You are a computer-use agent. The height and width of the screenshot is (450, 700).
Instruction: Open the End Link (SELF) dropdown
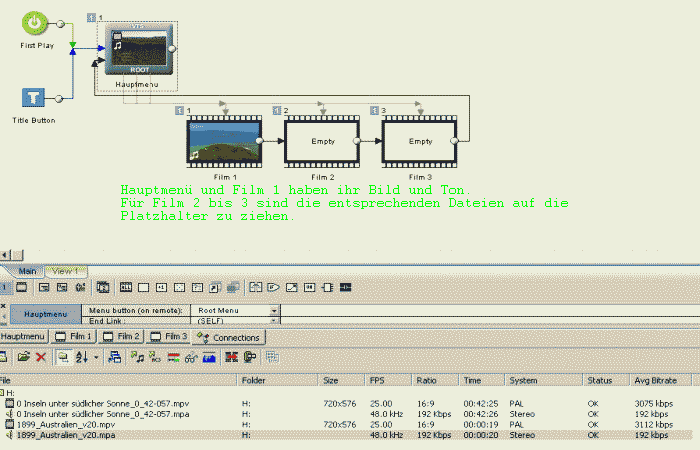[x=274, y=321]
